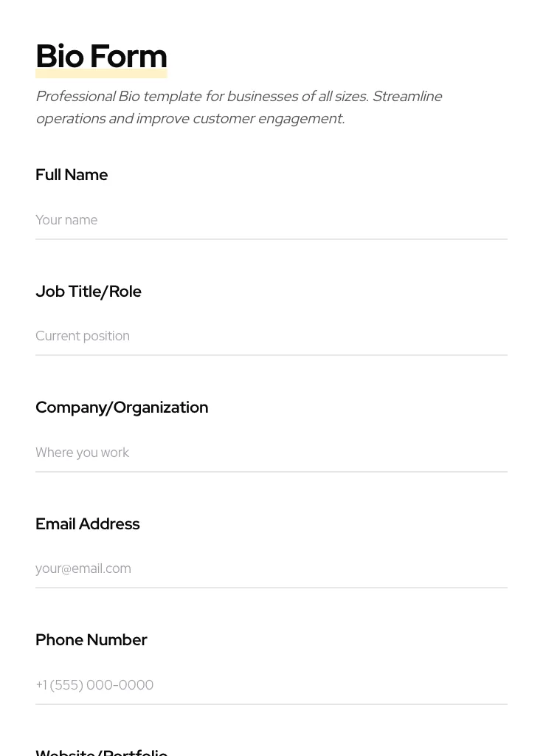Click the "Email Address" label
Screen dimensions: 543x756
pyautogui.click(x=88, y=524)
